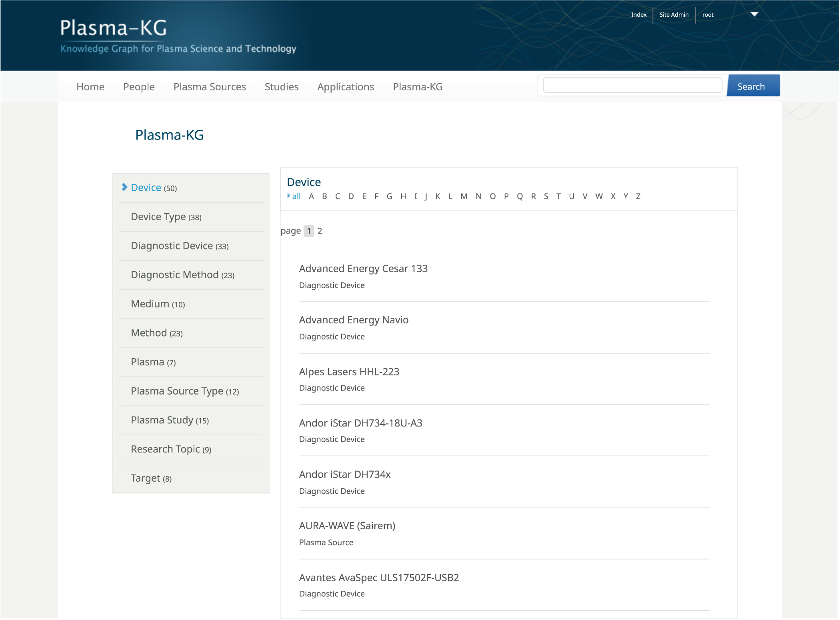Open the People page
The height and width of the screenshot is (620, 840).
point(139,87)
